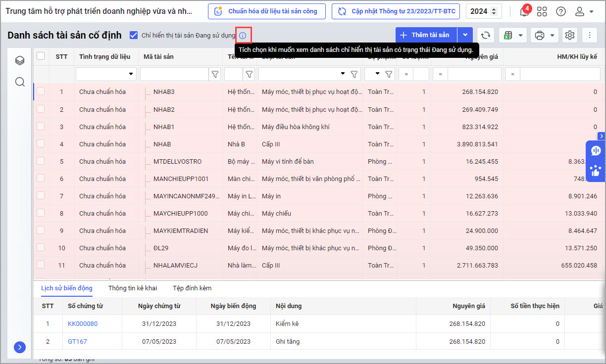Open voucher link KK000080

[83, 324]
